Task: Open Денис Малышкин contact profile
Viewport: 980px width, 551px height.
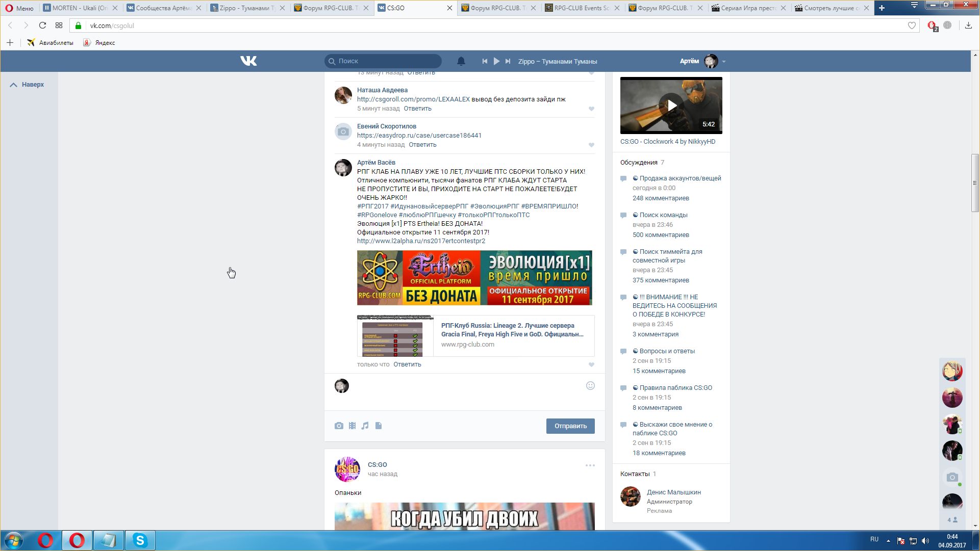Action: click(674, 492)
